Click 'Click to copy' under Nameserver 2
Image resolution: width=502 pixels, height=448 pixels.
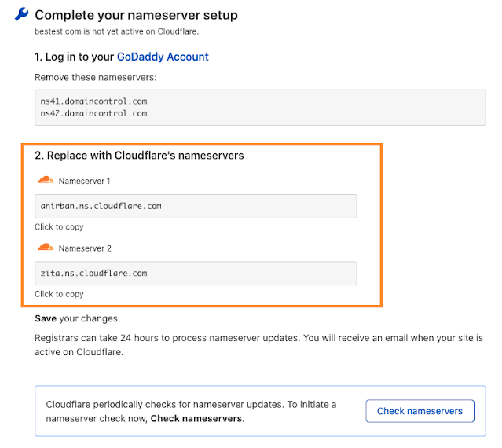(x=59, y=294)
